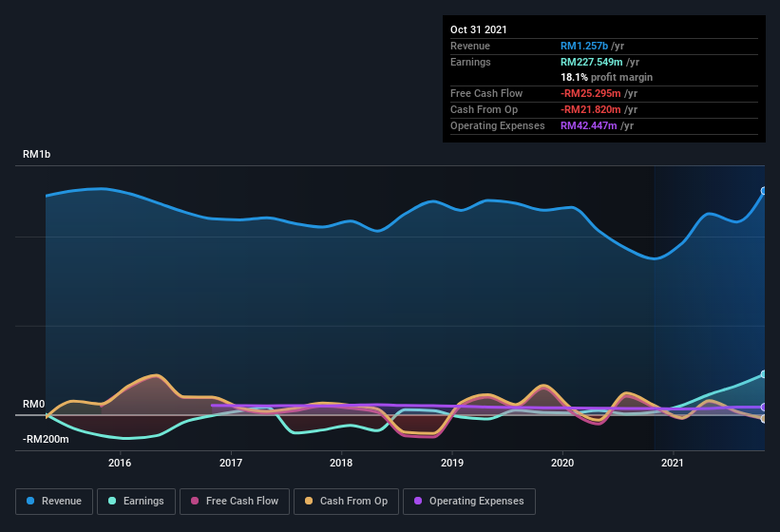Click the 2019 x-axis label
The height and width of the screenshot is (532, 780).
452,463
